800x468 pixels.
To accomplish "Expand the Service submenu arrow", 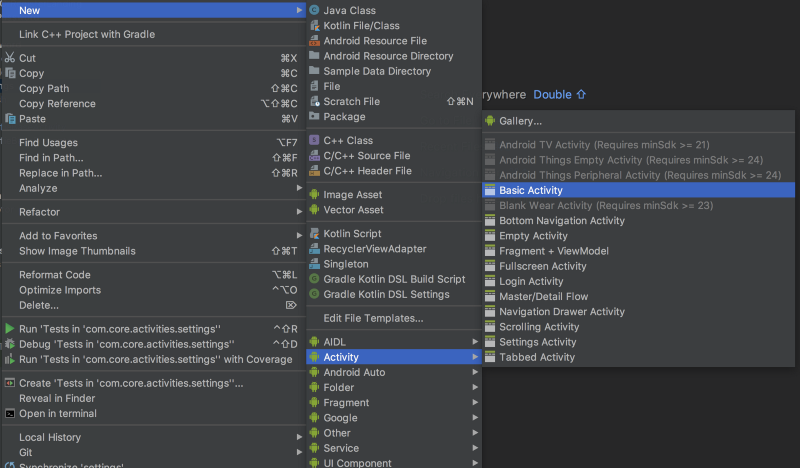I will point(475,448).
